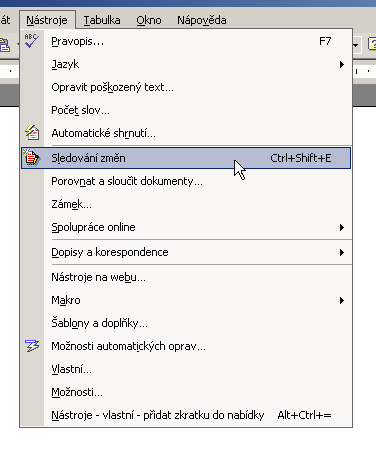Open Dopisy a korespondence submenu
The height and width of the screenshot is (456, 376).
pyautogui.click(x=186, y=252)
